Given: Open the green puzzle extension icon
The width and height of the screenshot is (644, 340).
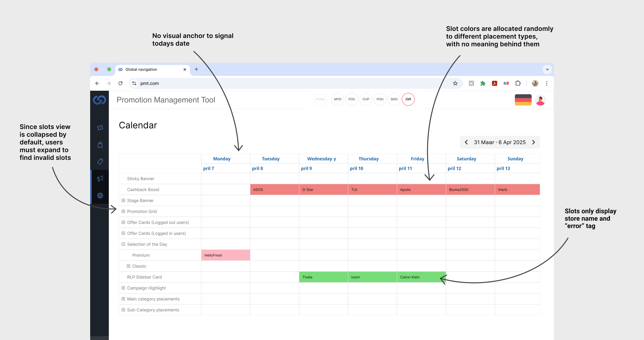Looking at the screenshot, I should pyautogui.click(x=483, y=83).
